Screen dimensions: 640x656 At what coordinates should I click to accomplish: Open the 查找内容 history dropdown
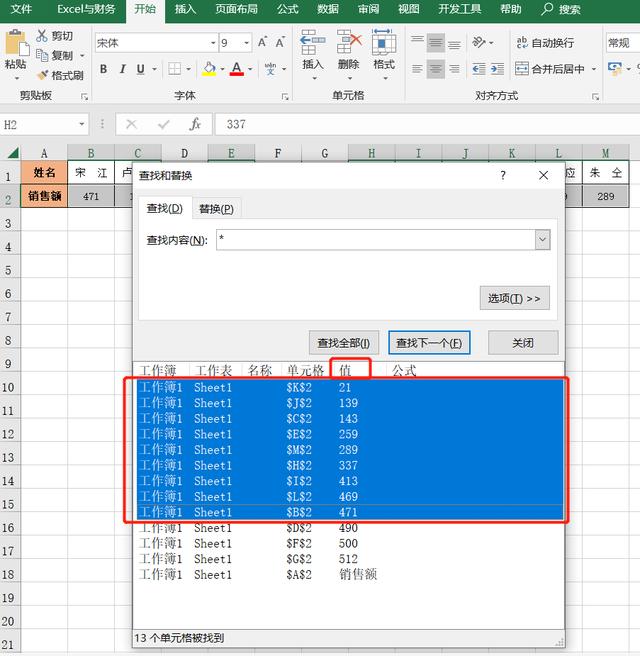pyautogui.click(x=542, y=240)
